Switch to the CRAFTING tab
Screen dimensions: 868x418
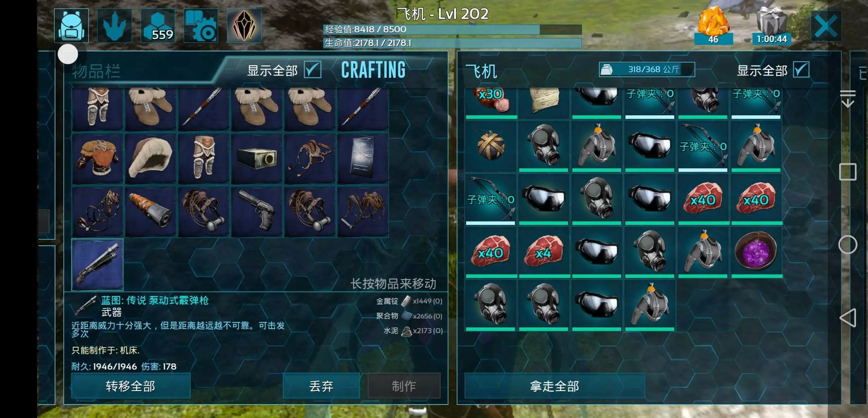[373, 70]
